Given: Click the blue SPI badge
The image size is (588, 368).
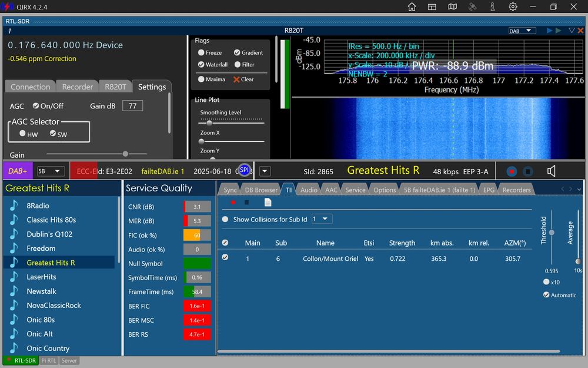Looking at the screenshot, I should tap(244, 170).
